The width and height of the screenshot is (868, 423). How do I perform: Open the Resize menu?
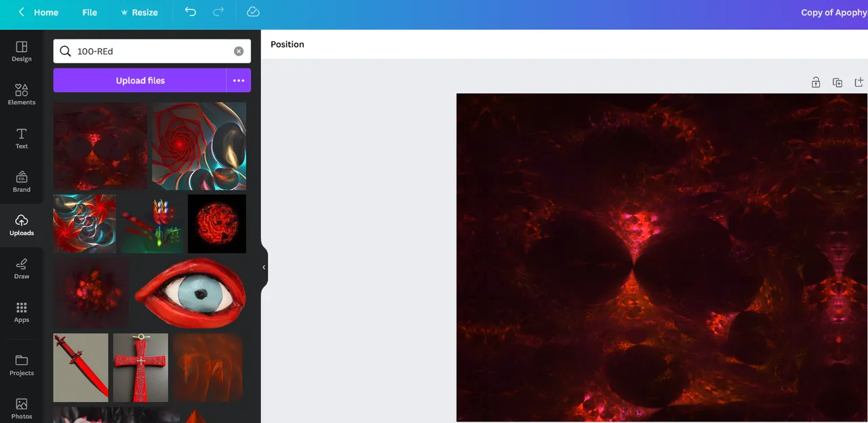pos(139,12)
